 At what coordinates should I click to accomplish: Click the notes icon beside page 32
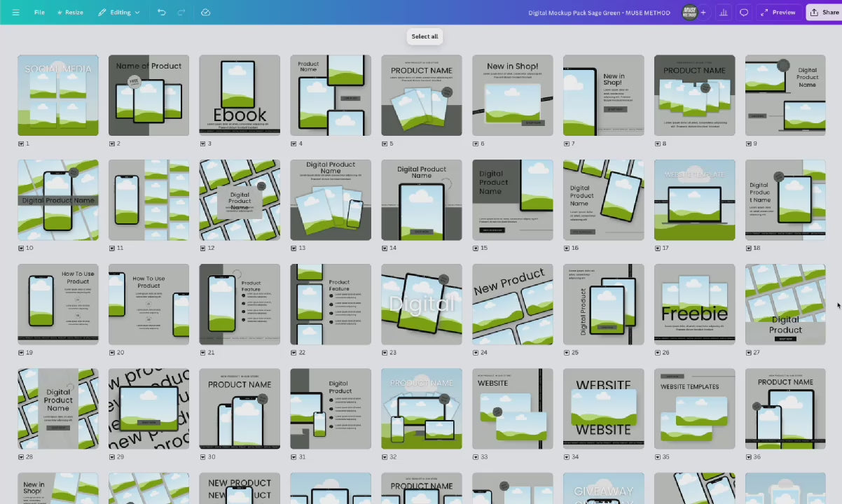385,457
